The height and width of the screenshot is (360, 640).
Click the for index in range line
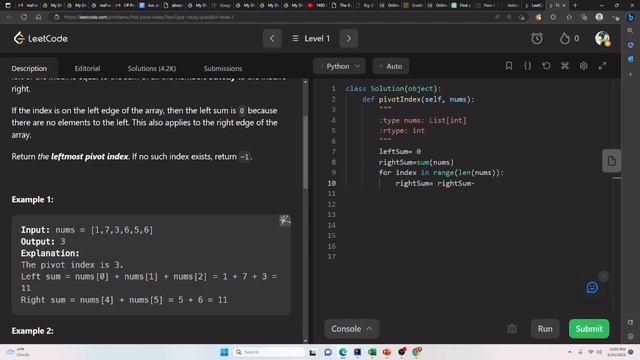441,173
